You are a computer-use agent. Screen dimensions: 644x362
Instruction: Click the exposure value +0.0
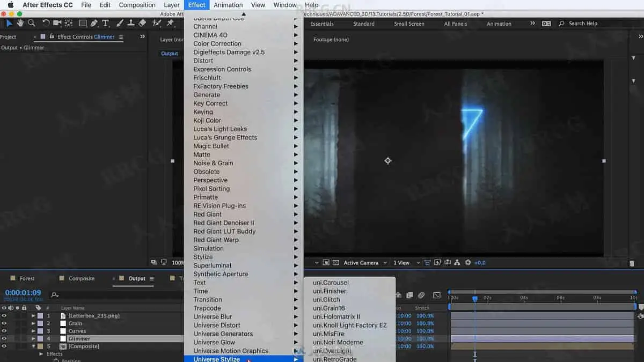(x=480, y=263)
